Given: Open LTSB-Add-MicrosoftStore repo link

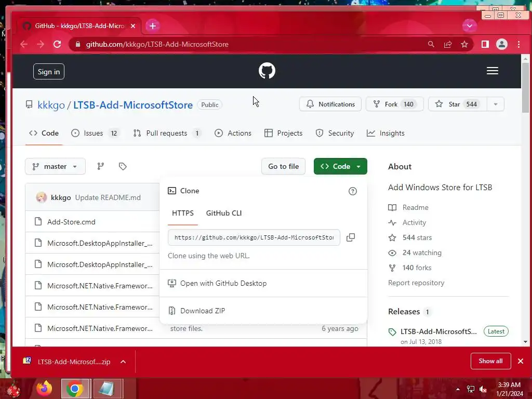Looking at the screenshot, I should (133, 105).
